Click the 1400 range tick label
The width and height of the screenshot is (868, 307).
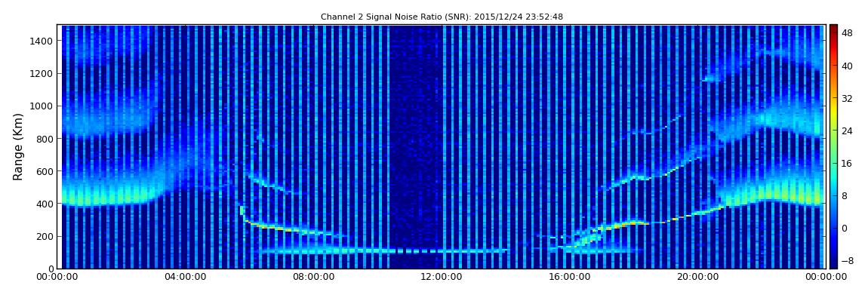(41, 41)
